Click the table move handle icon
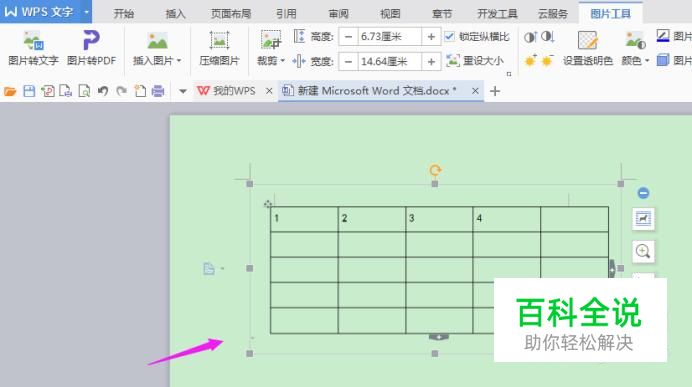Image resolution: width=692 pixels, height=387 pixels. 268,204
